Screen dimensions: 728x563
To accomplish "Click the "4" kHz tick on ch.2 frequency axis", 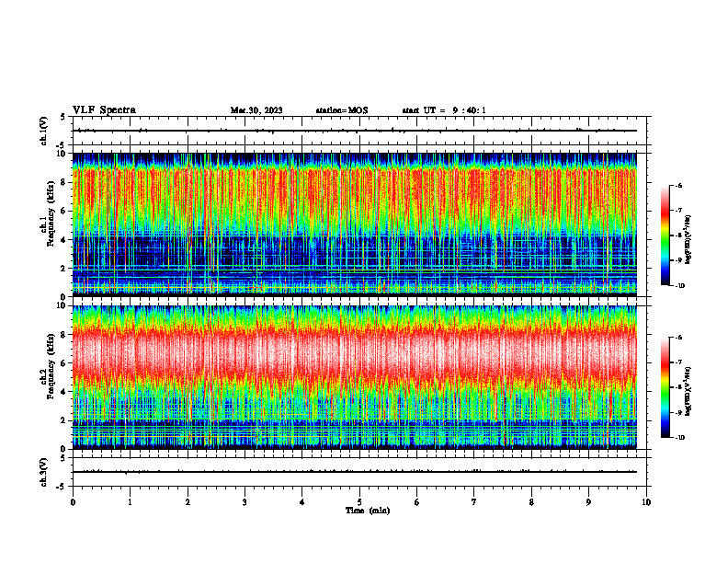I will tap(63, 392).
